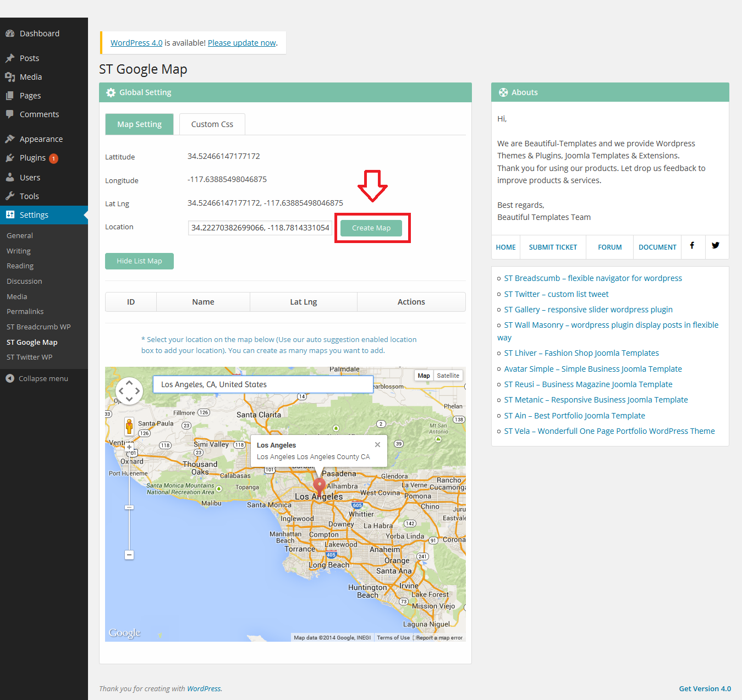Click the plugin update count badge

tap(53, 158)
